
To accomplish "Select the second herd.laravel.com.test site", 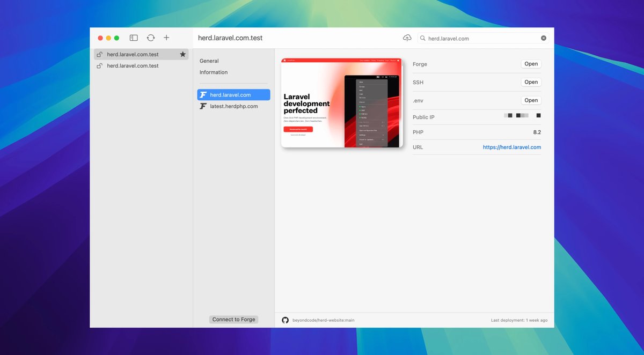I will point(133,66).
